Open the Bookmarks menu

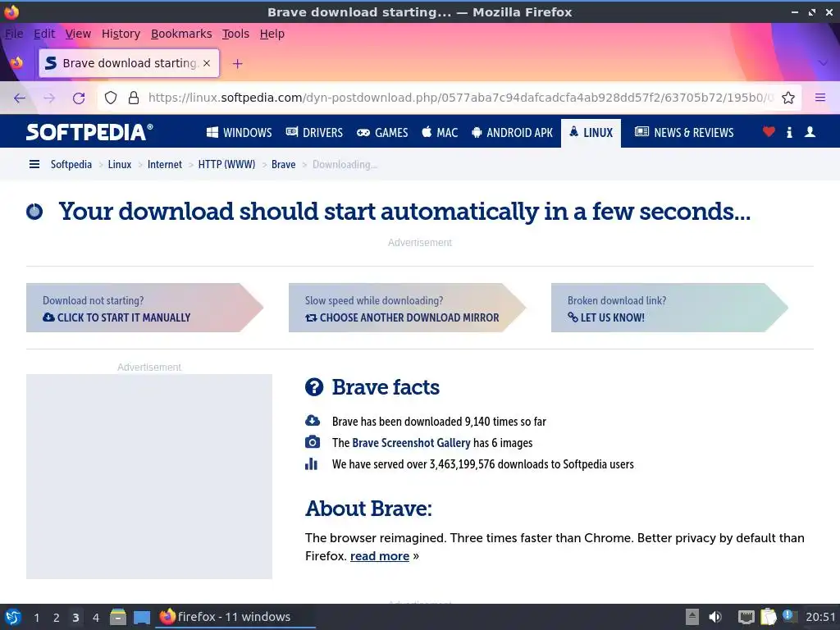[181, 34]
